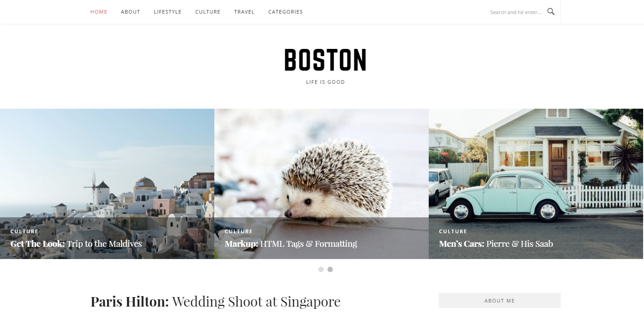This screenshot has width=644, height=312.
Task: Open the HTML Tags & Formatting post
Action: pyautogui.click(x=291, y=244)
